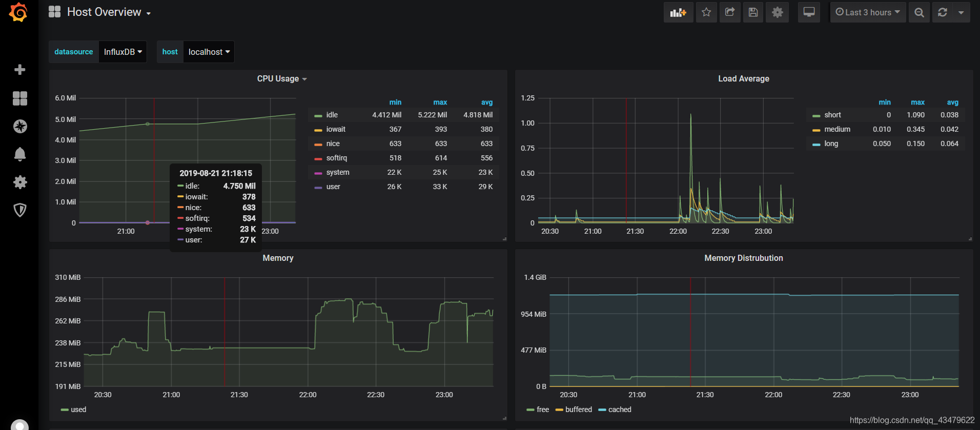The width and height of the screenshot is (980, 430).
Task: Toggle the buffered series in Memory Distrubution
Action: (579, 409)
